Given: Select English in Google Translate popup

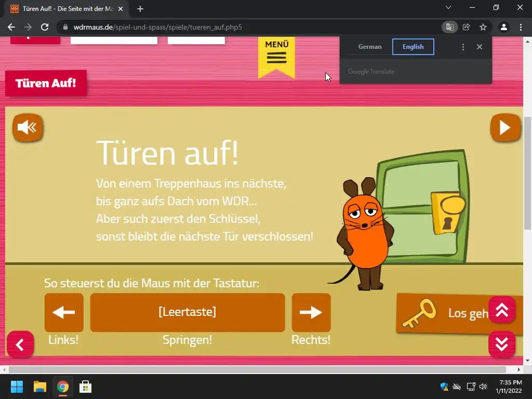Looking at the screenshot, I should click(413, 47).
